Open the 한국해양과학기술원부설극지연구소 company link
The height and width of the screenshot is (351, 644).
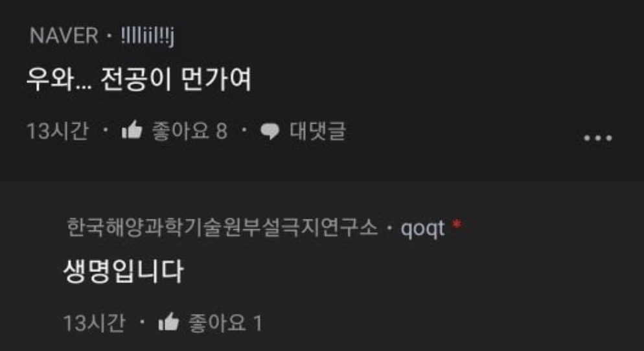pos(222,227)
